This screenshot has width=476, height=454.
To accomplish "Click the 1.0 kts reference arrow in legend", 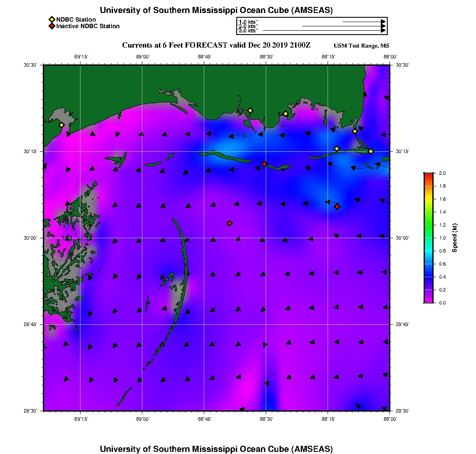I will [x=363, y=21].
